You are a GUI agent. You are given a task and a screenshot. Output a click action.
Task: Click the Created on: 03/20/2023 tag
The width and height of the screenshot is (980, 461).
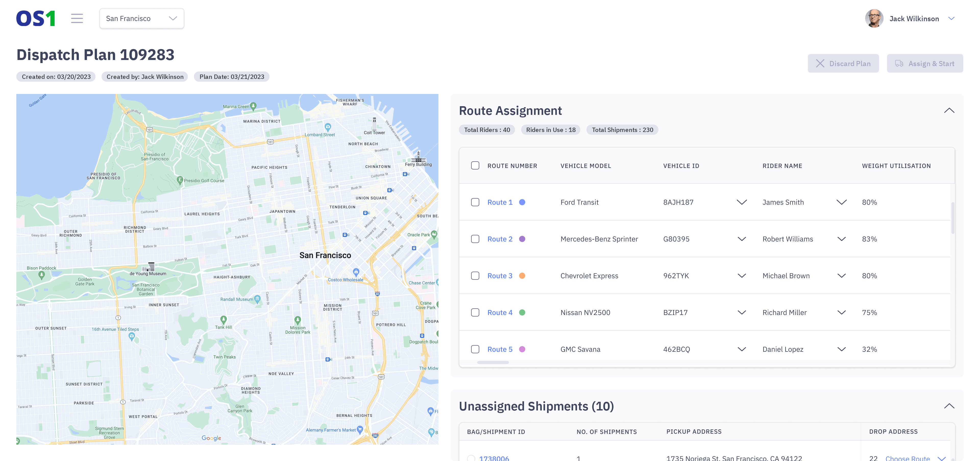click(x=56, y=77)
